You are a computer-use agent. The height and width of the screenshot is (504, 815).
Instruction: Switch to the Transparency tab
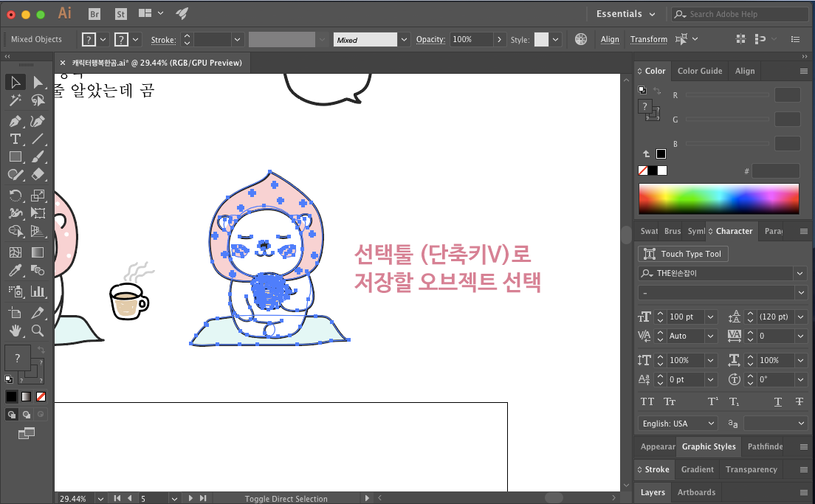pyautogui.click(x=751, y=469)
